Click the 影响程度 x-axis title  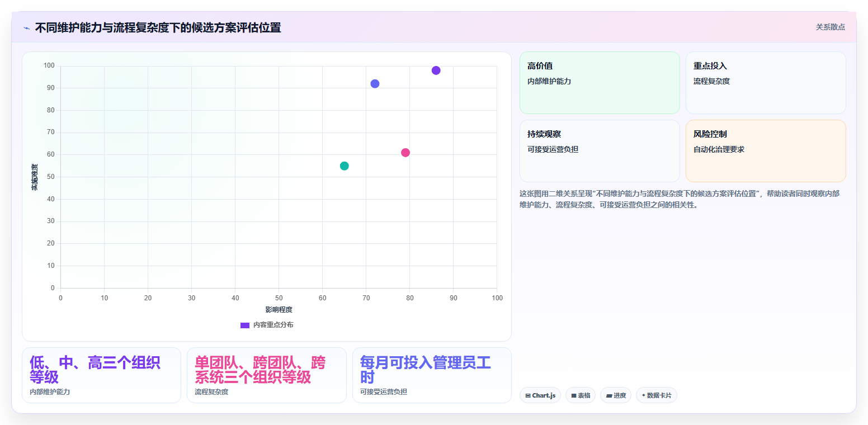click(x=279, y=309)
